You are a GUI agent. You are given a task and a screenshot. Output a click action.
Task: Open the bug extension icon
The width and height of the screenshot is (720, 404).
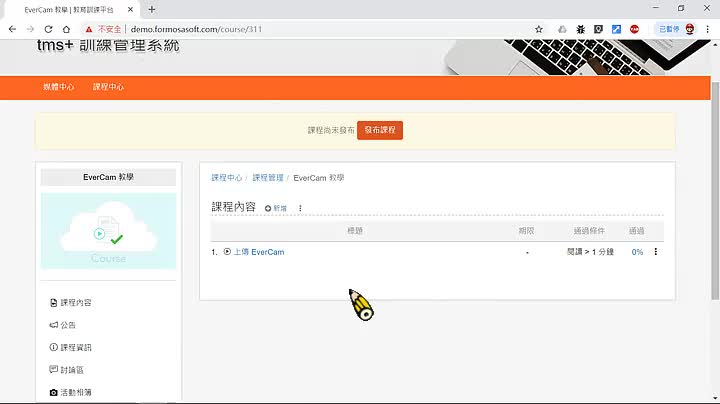580,29
